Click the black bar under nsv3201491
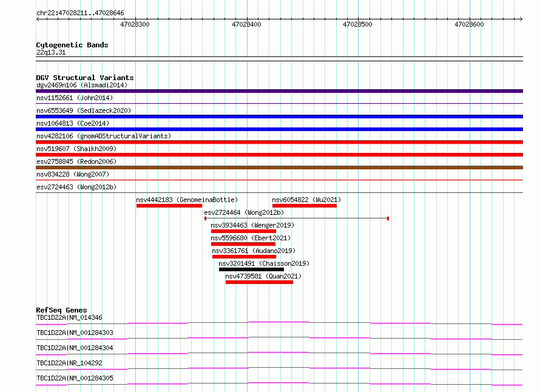Image resolution: width=540 pixels, height=392 pixels. 251,269
